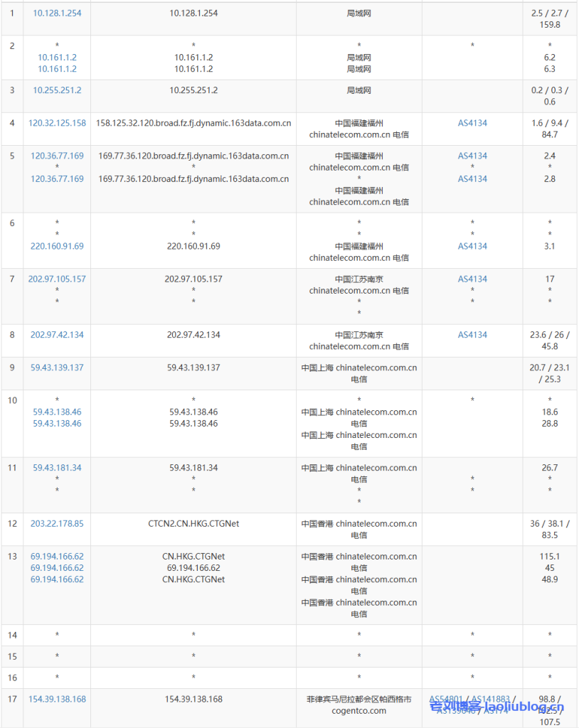Click the AS4134 link in hop 4 row
Viewport: 579px width, 728px height.
(x=472, y=123)
